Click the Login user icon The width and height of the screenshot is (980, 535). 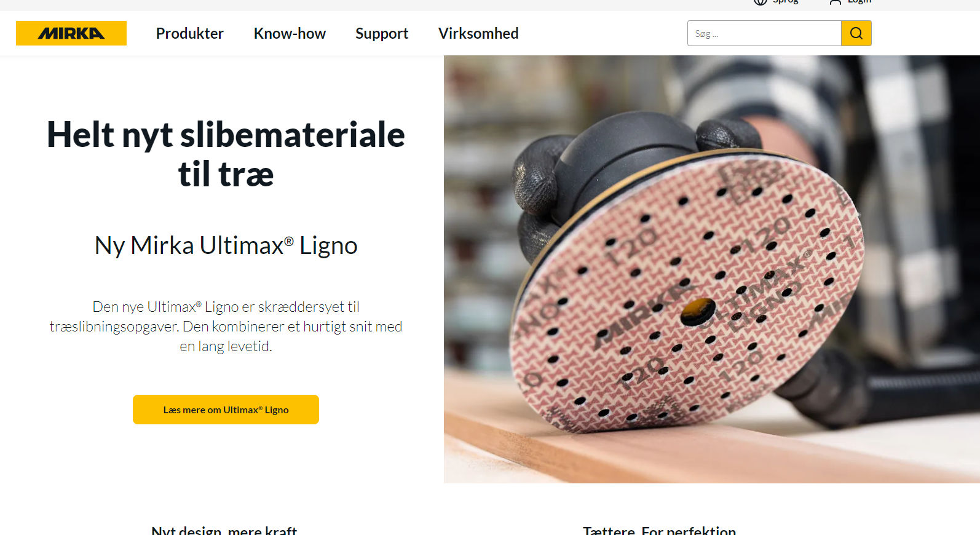click(835, 2)
